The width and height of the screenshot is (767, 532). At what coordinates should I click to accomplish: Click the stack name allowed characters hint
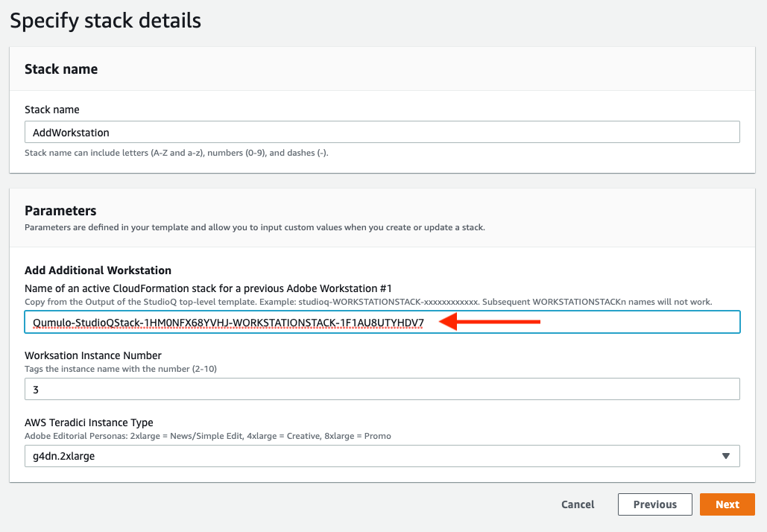(177, 153)
